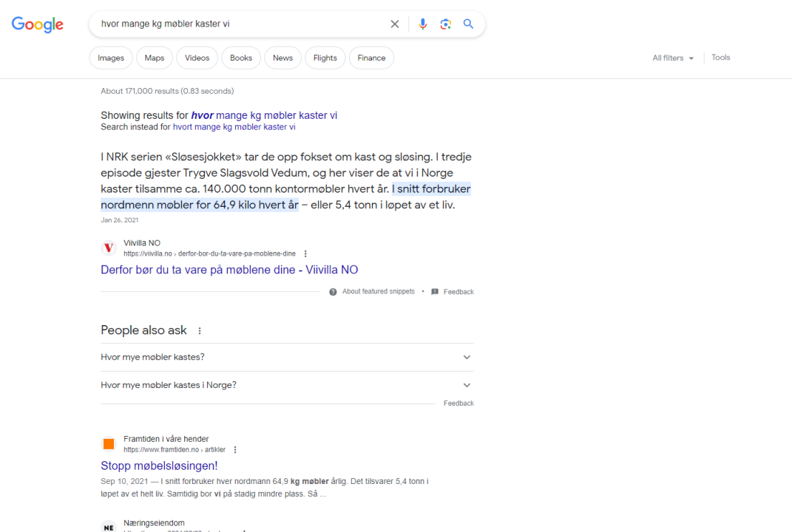Open the All filters dropdown
This screenshot has width=792, height=532.
[x=672, y=57]
